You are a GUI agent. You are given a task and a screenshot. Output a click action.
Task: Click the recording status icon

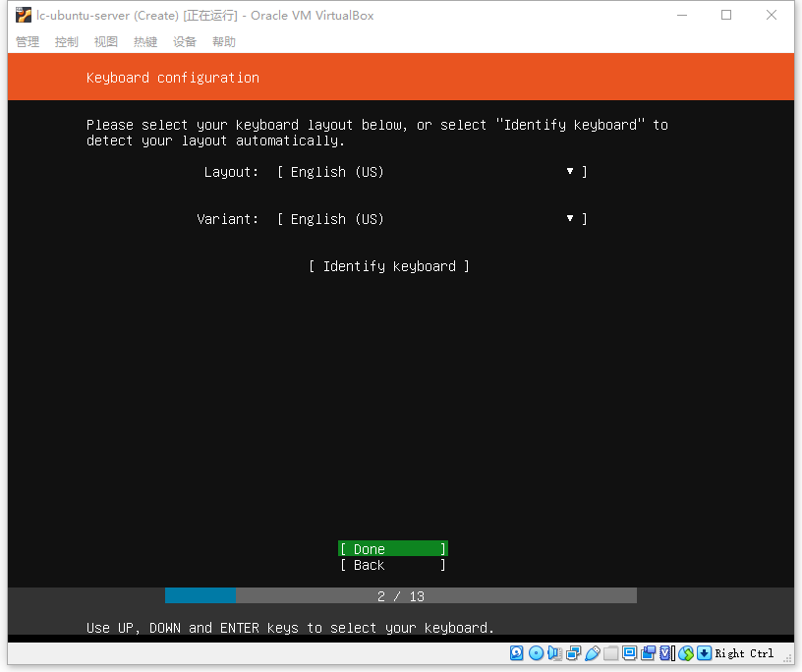649,653
